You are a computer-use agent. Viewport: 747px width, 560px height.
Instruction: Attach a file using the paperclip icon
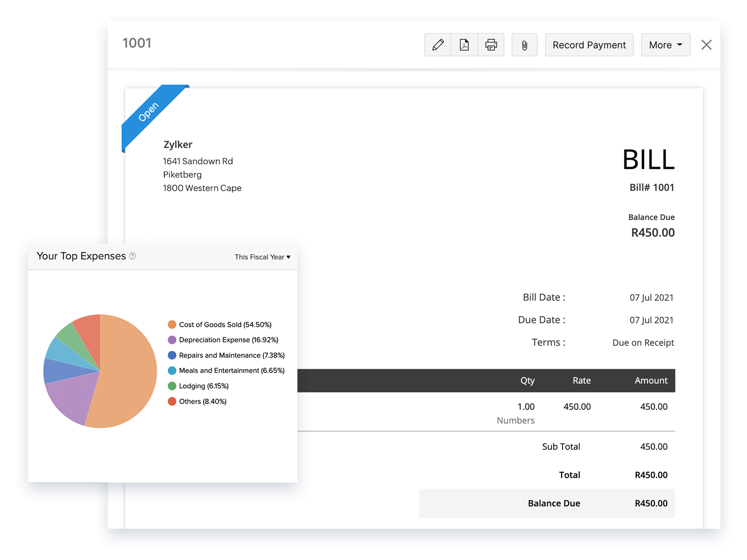(x=524, y=45)
